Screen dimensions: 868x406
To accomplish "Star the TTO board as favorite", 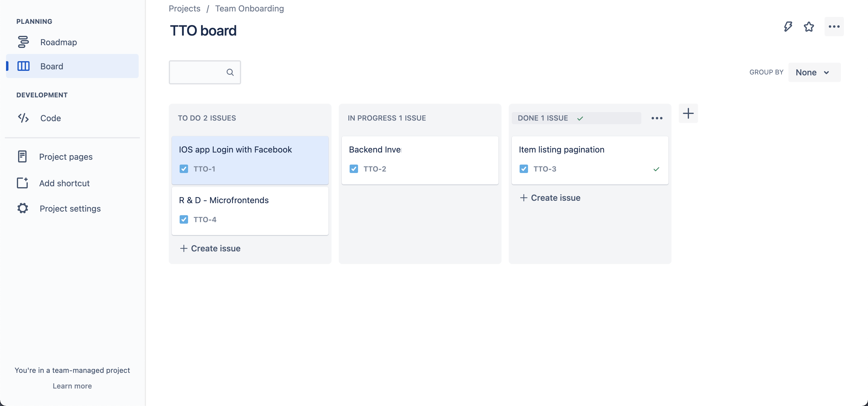I will point(809,27).
